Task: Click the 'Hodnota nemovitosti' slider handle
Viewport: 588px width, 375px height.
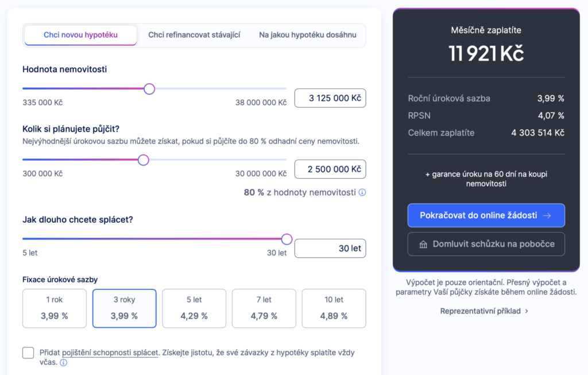Action: pos(149,88)
